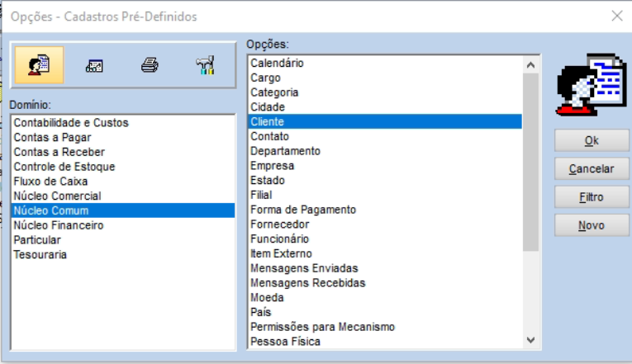Confirm with the Ok button
The image size is (632, 364).
point(592,140)
